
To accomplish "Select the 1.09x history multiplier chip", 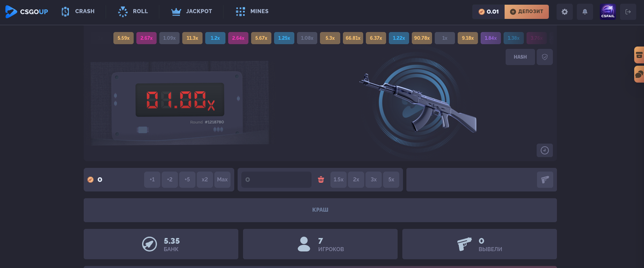I will (x=169, y=38).
